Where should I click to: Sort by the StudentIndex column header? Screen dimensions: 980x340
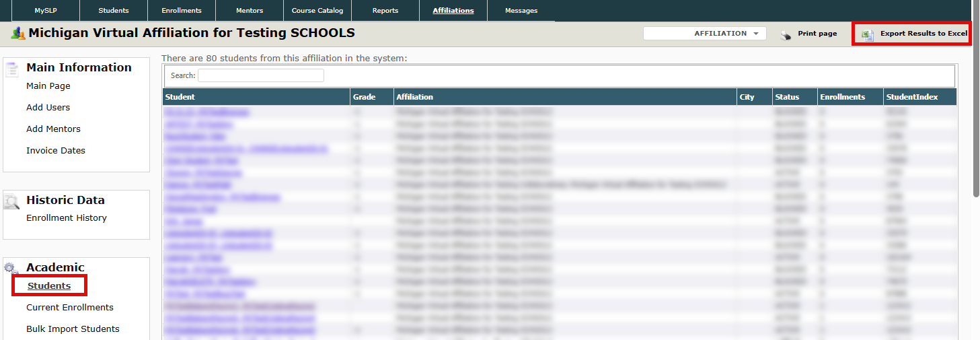pos(920,97)
